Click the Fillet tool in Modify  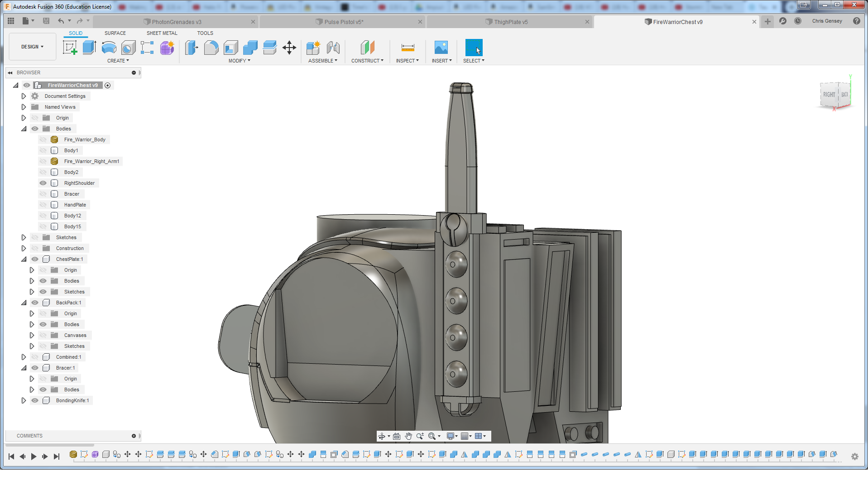tap(211, 48)
